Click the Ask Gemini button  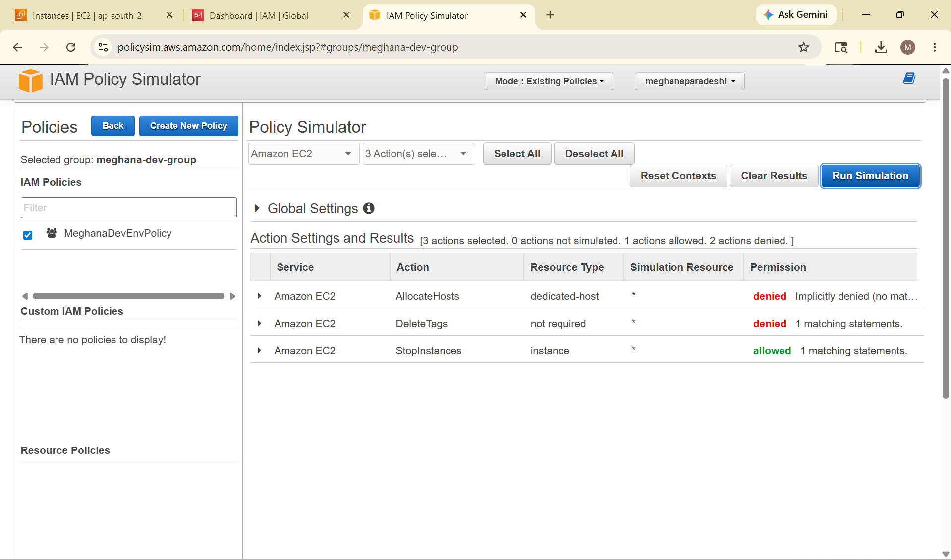pos(796,15)
